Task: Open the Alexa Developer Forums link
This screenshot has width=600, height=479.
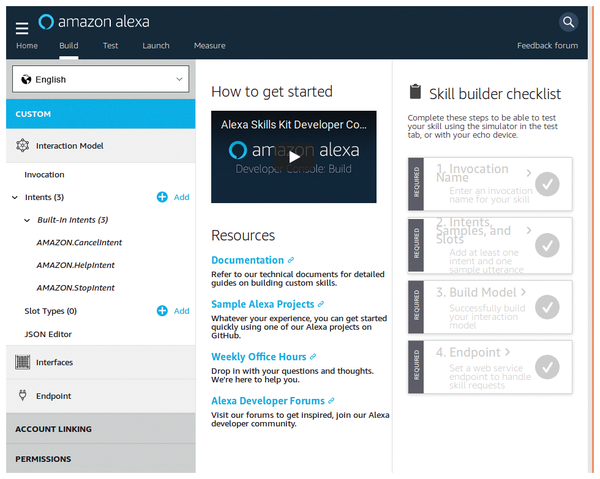Action: (x=268, y=401)
